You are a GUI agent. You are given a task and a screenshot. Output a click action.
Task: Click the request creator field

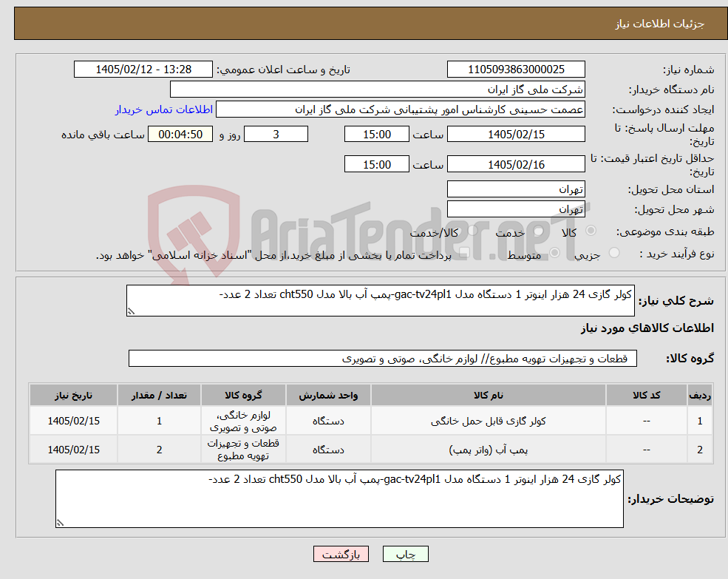[400, 109]
